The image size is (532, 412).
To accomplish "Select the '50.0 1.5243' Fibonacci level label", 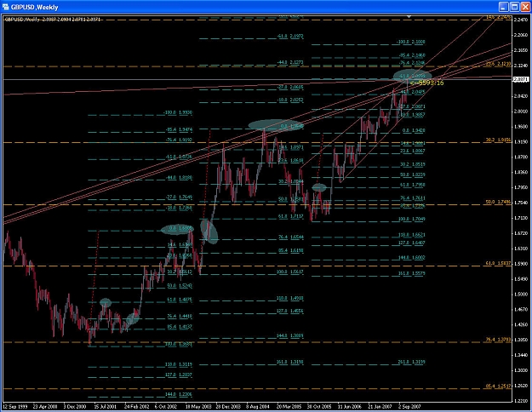I will coord(180,286).
